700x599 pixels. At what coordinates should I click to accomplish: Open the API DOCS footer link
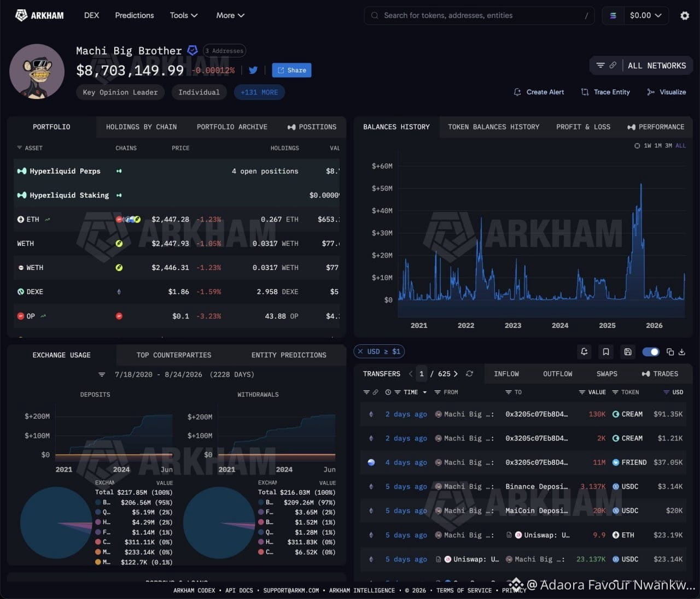point(240,590)
